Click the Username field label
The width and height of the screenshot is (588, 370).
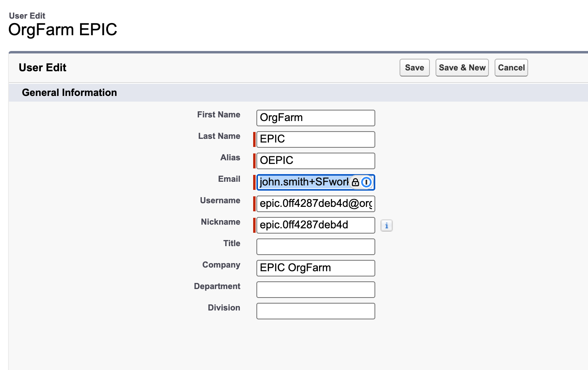pyautogui.click(x=220, y=200)
